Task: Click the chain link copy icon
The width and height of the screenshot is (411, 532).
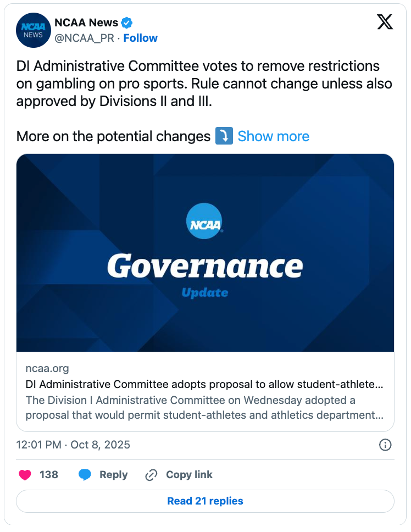Action: tap(151, 475)
